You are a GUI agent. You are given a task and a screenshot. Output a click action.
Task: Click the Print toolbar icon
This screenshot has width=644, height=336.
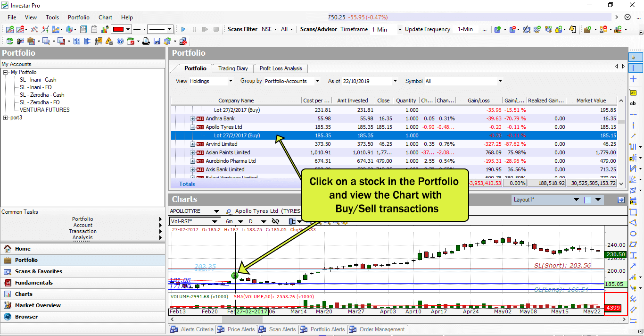146,41
